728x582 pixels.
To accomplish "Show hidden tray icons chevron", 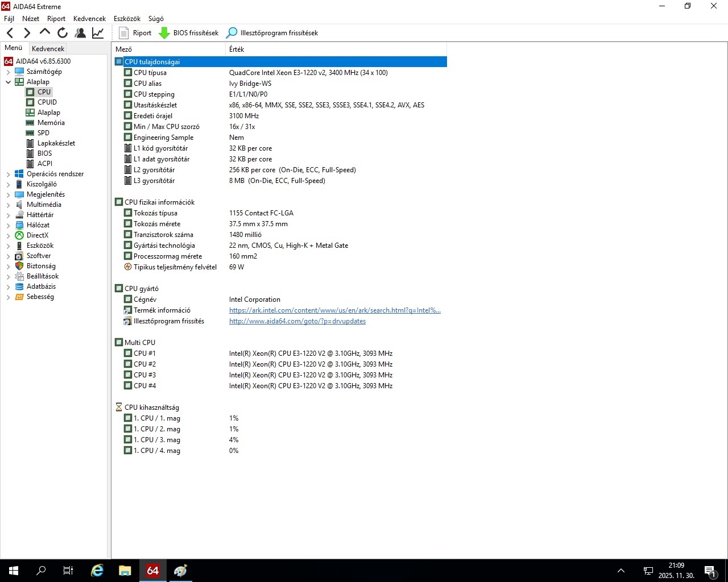I will 621,571.
